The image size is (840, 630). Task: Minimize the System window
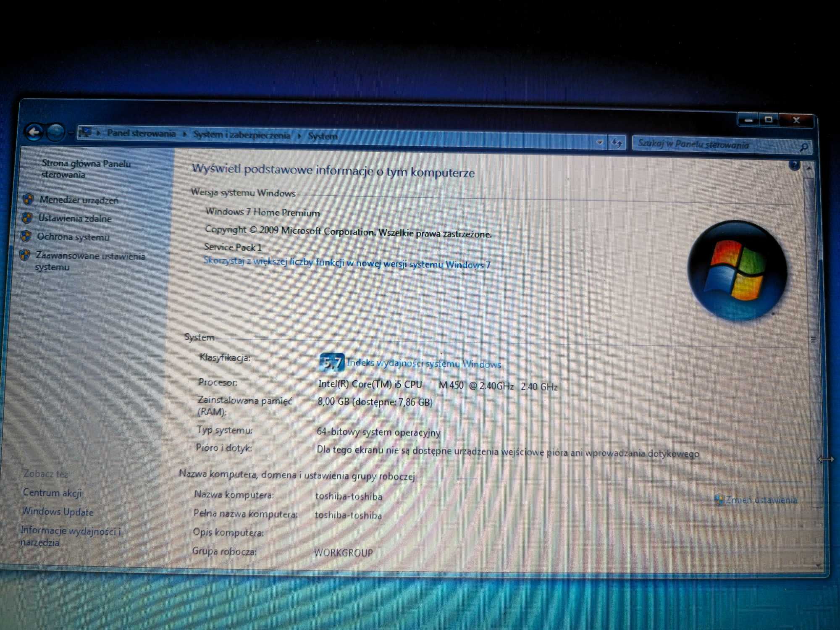click(748, 120)
